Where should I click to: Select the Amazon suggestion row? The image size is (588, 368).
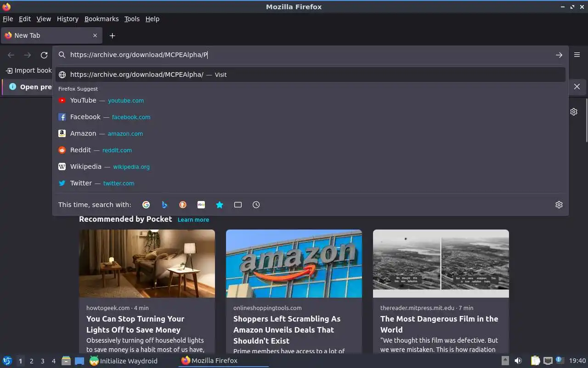(x=311, y=133)
